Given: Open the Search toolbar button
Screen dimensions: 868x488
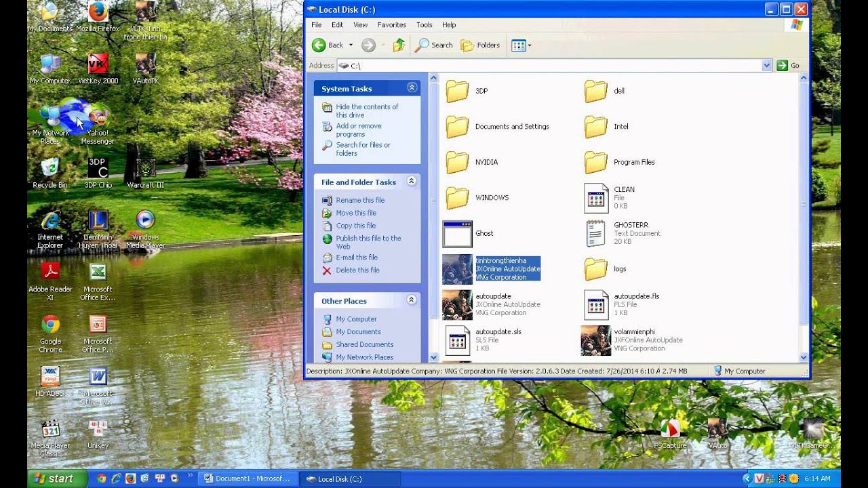Looking at the screenshot, I should 434,45.
